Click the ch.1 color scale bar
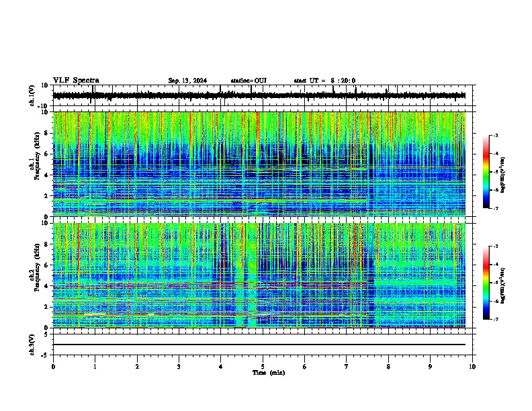The height and width of the screenshot is (411, 532). (486, 172)
